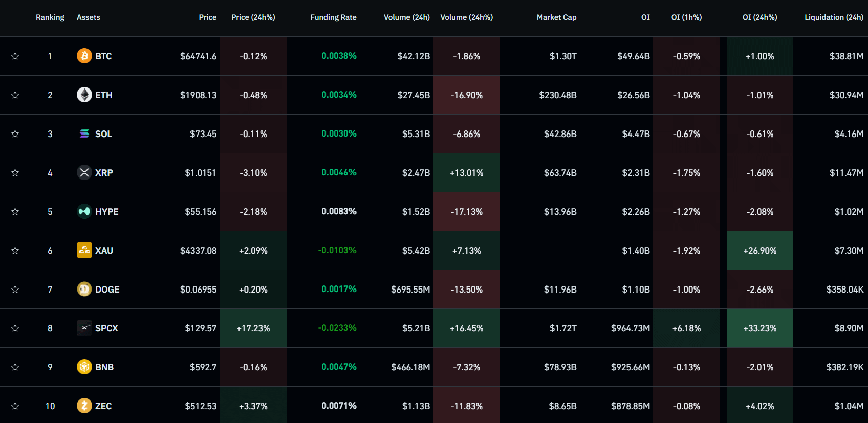868x423 pixels.
Task: Sort by Liquidation (24h) column header
Action: point(834,17)
